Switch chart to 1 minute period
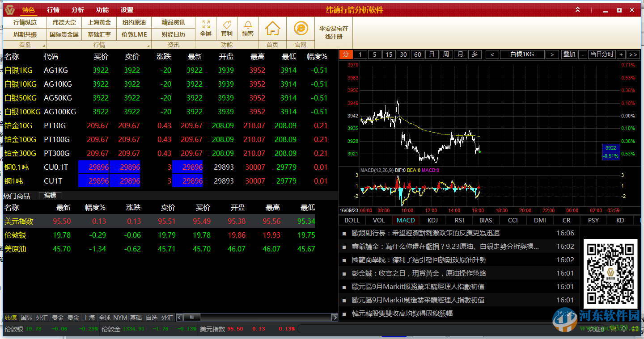The image size is (644, 339). pos(360,54)
